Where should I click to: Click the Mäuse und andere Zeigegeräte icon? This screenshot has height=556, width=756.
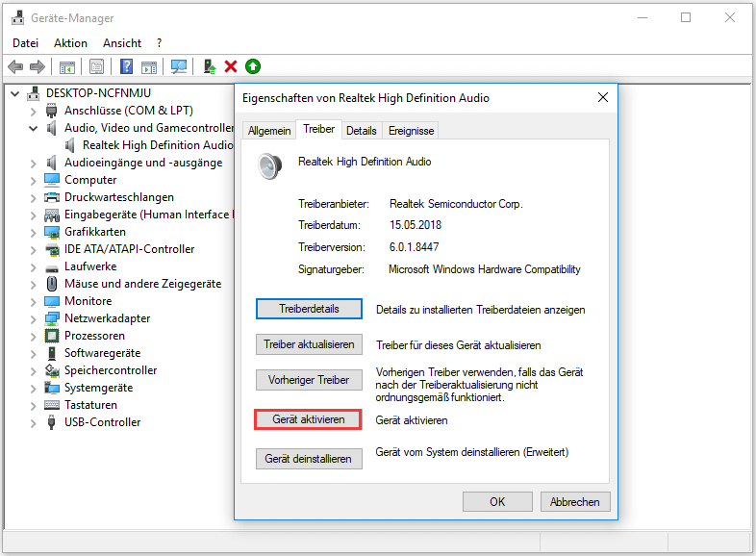point(52,284)
